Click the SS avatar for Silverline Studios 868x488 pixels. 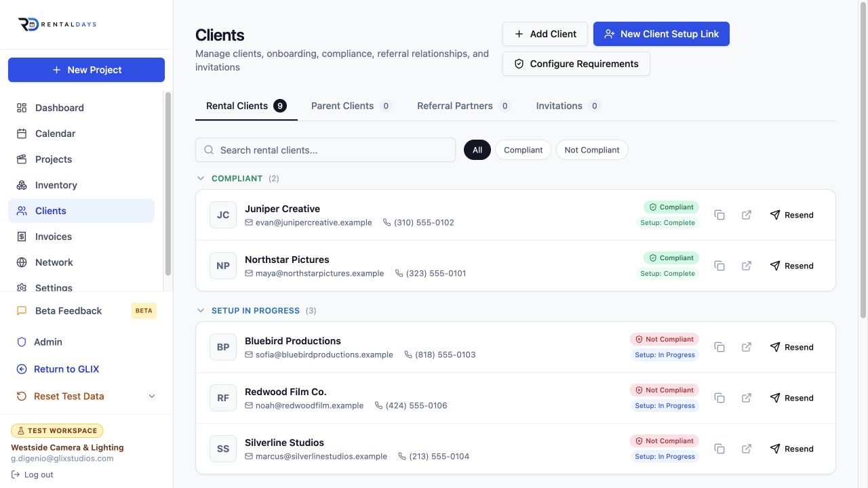pos(223,449)
